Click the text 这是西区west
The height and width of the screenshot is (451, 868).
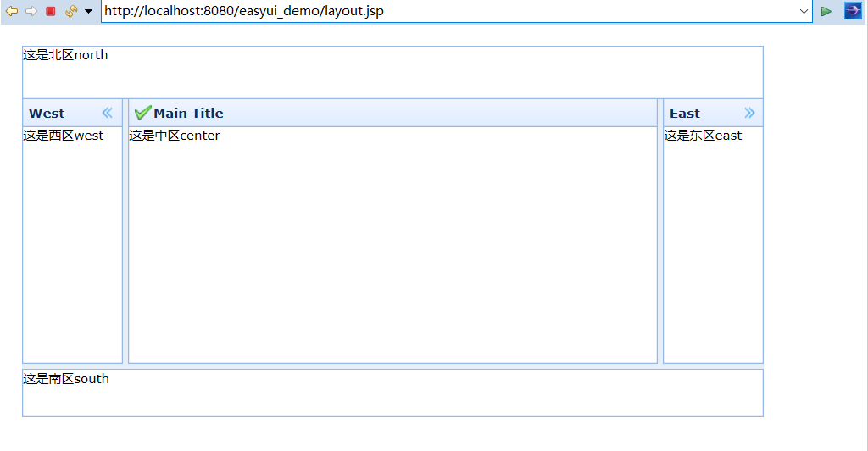pyautogui.click(x=63, y=136)
